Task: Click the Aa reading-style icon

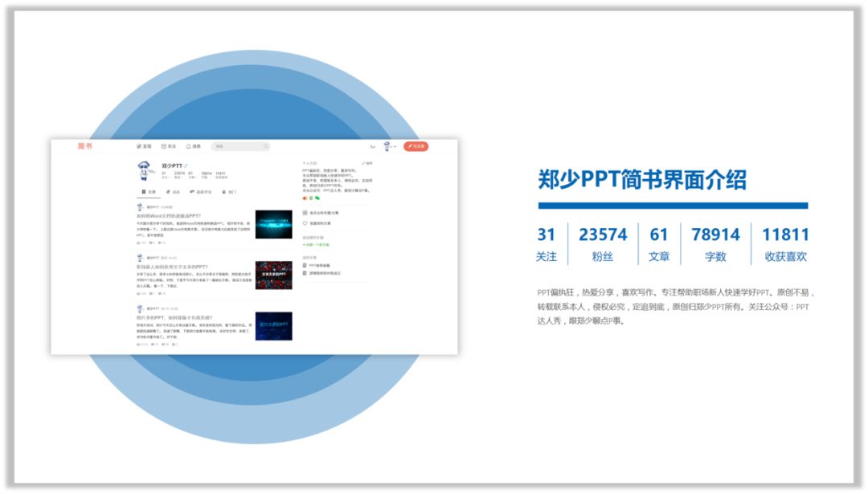Action: click(372, 147)
